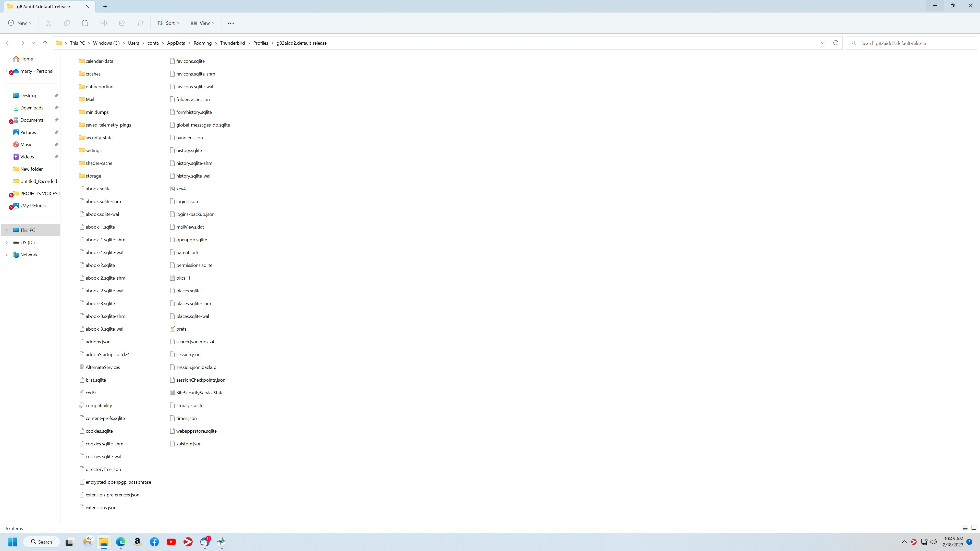This screenshot has width=980, height=551.
Task: Switch to large thumbnails view icon
Action: coord(974,528)
